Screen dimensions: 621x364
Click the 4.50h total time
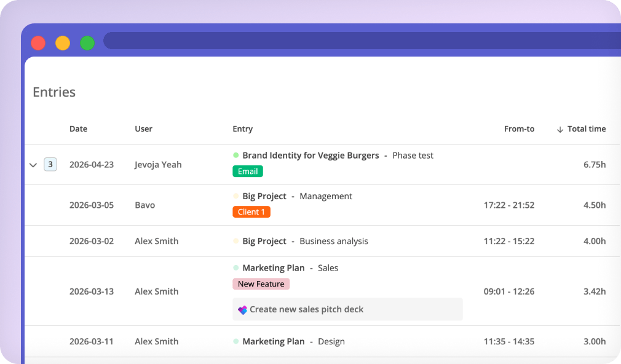[x=595, y=205]
